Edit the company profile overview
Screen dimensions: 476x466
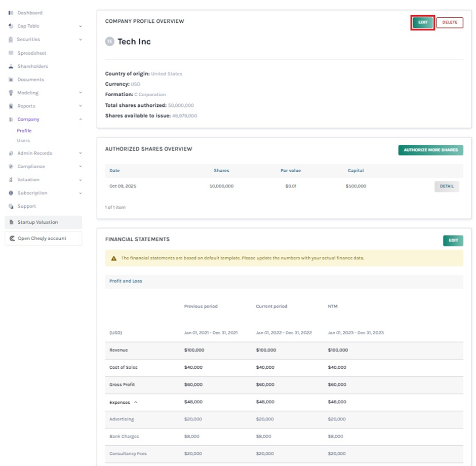422,22
